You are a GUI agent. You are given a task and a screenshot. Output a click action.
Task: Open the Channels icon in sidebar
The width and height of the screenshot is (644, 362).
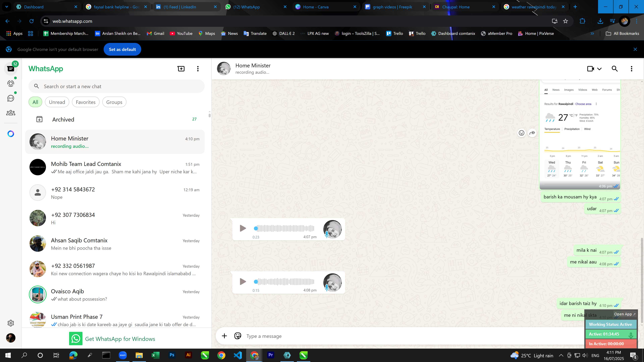11,98
